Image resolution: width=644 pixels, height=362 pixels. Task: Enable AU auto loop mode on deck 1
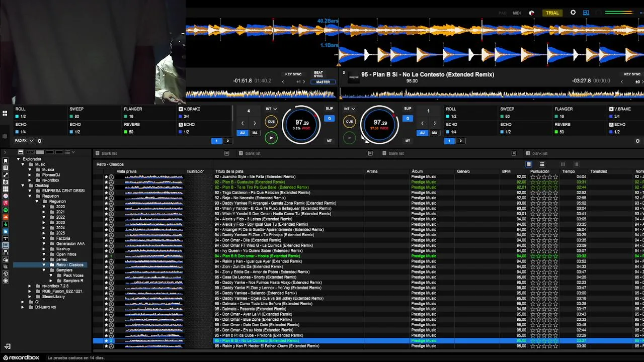(243, 133)
